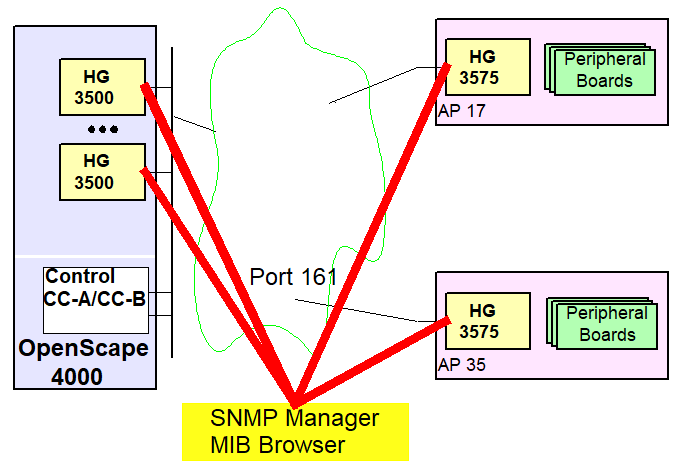
Task: Click the SNMP Manager MIB Browser box
Action: click(295, 432)
